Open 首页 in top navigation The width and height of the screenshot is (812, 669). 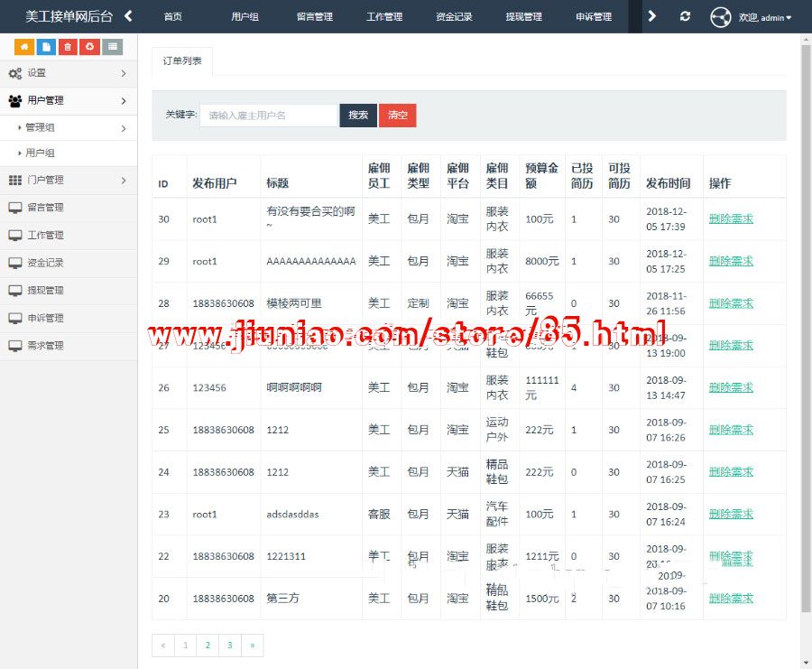pyautogui.click(x=173, y=16)
